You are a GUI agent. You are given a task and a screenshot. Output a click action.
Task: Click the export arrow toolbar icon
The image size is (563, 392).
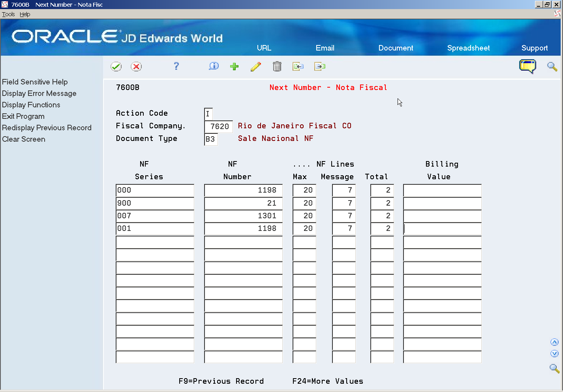pos(320,66)
